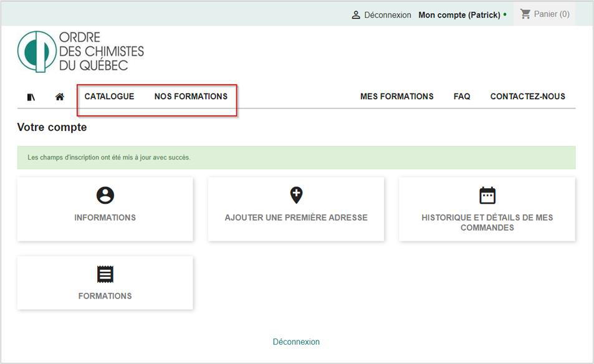Open Mon compte (Patrick)
594x364 pixels.
tap(459, 15)
